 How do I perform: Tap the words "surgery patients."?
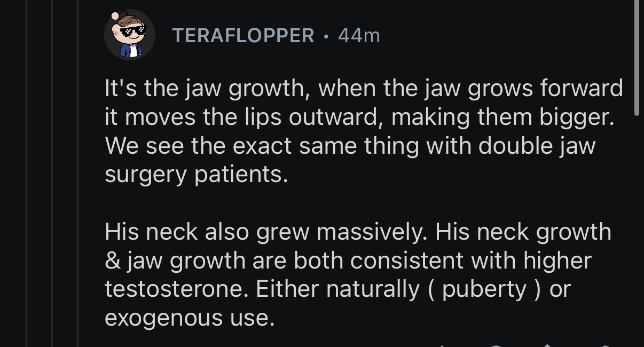(196, 175)
